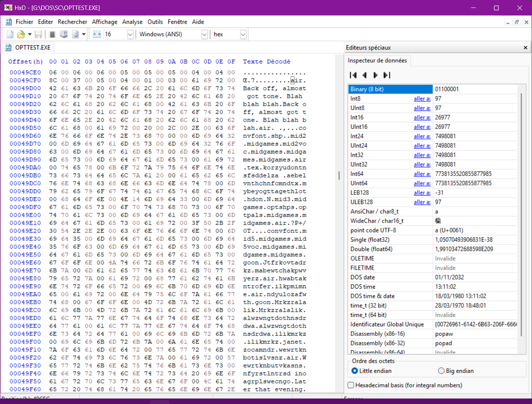Click offset 00049F60 row label
The width and height of the screenshot is (532, 404).
point(25,389)
